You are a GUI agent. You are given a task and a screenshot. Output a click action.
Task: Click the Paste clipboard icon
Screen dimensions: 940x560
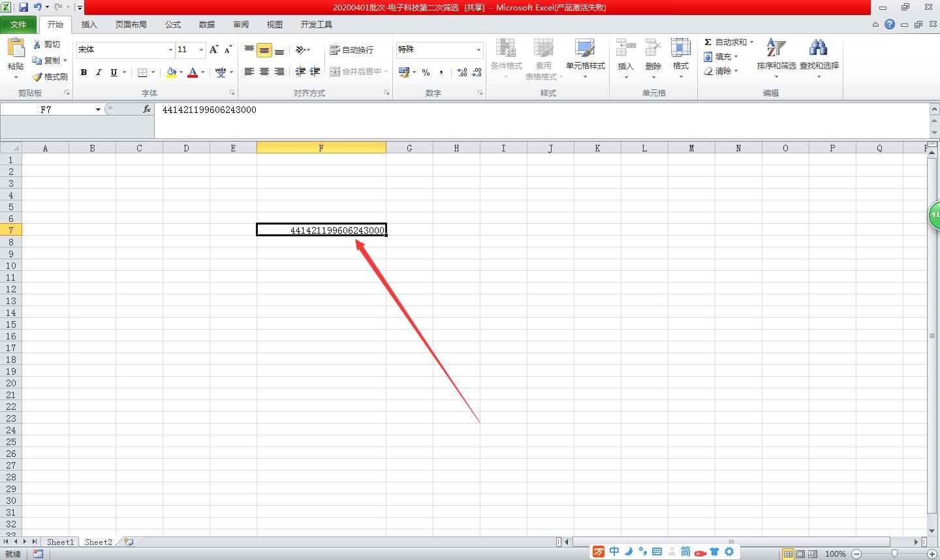click(16, 48)
